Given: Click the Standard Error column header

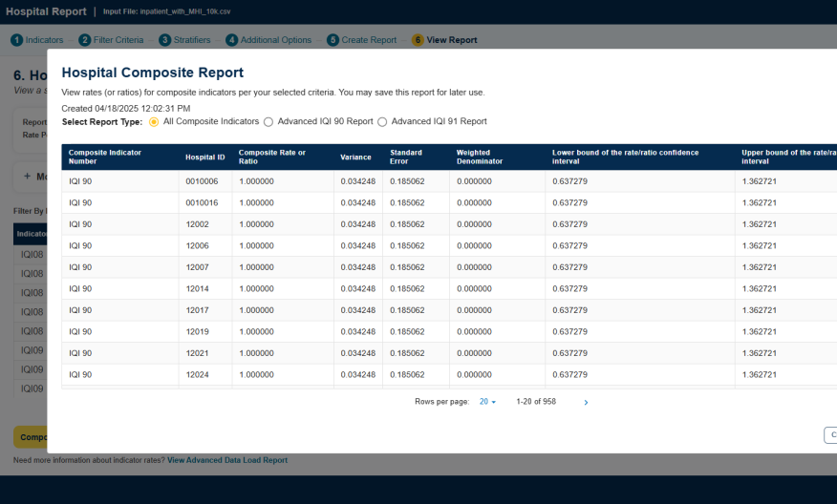Looking at the screenshot, I should pos(406,157).
